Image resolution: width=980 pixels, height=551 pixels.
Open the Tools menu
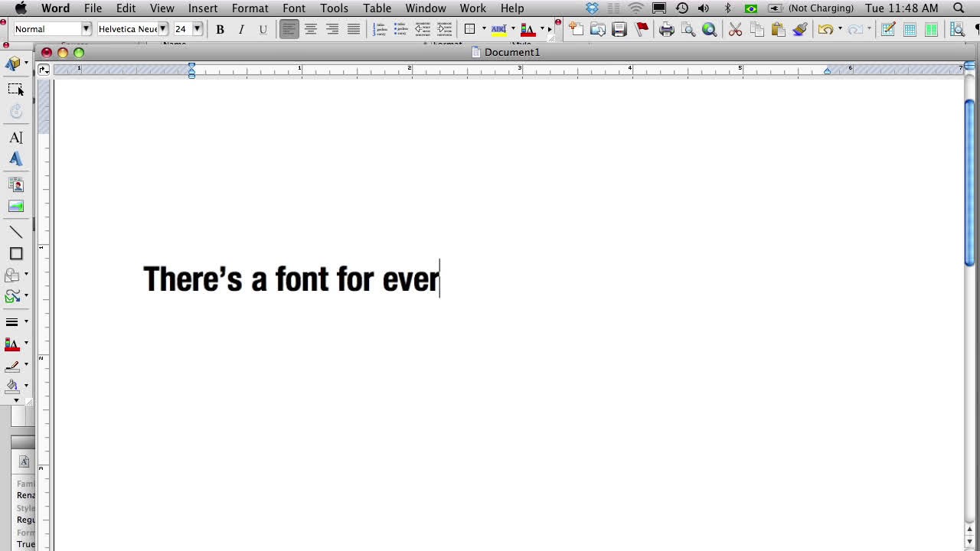pos(335,8)
